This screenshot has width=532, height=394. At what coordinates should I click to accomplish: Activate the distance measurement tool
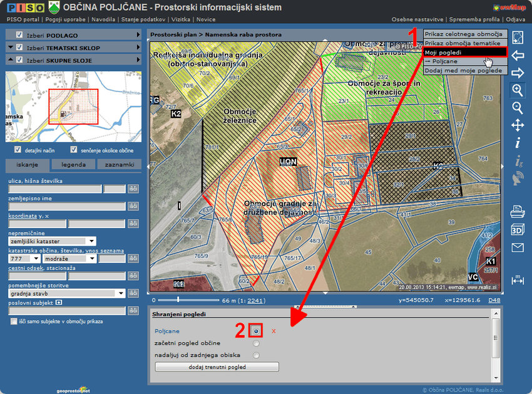518,281
